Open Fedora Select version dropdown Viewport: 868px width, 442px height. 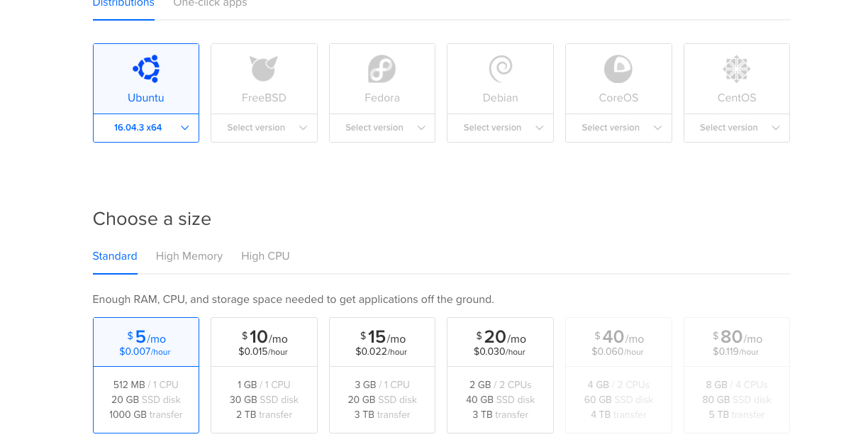(382, 128)
